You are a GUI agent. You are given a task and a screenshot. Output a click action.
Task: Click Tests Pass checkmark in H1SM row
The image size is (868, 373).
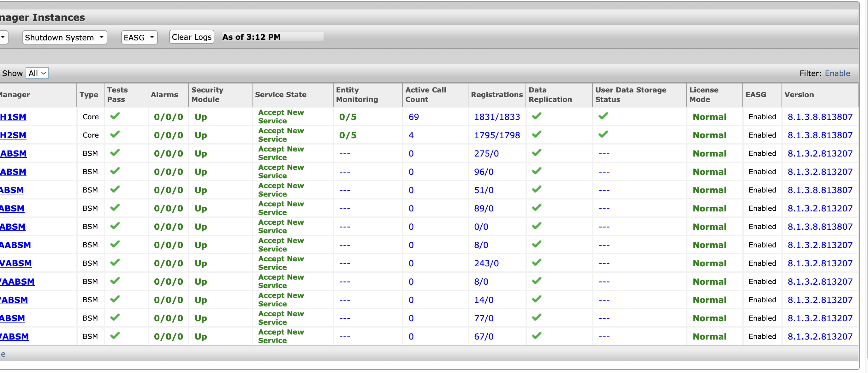pos(115,116)
